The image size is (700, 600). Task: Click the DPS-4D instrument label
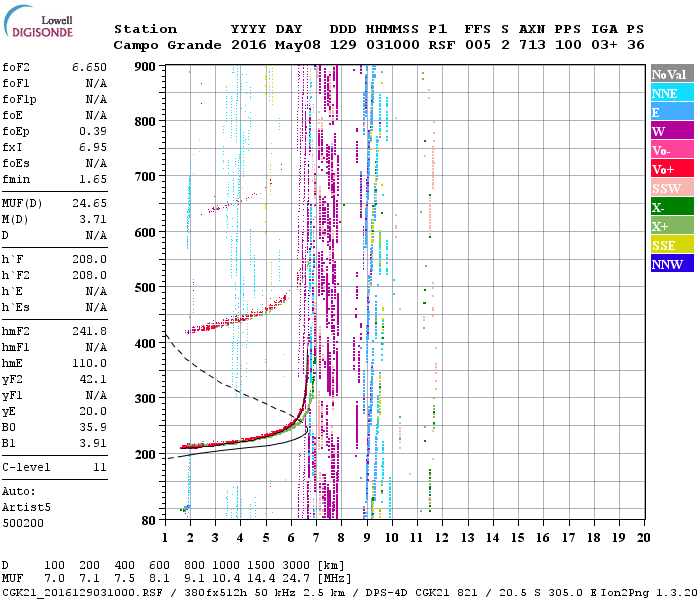click(387, 593)
